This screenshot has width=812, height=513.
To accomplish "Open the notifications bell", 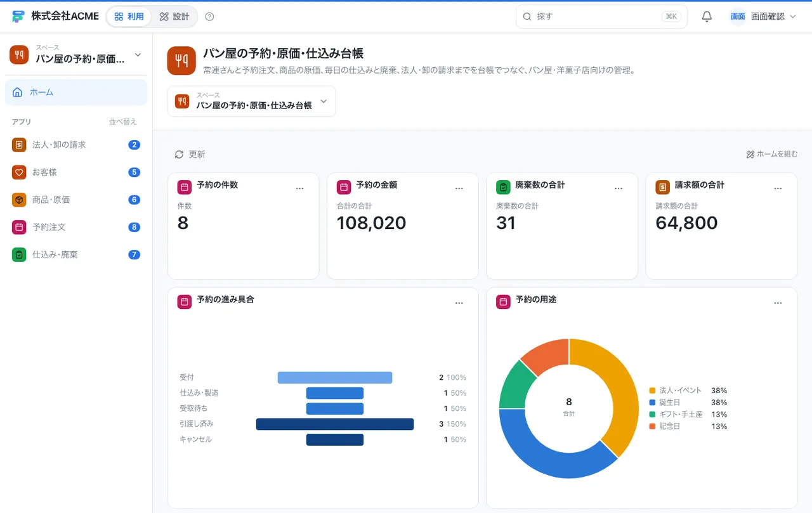I will [707, 16].
